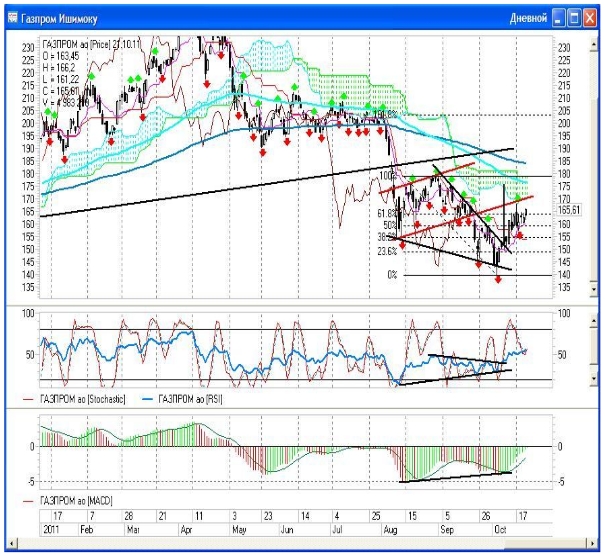Click the Stochastic panel scroll down arrow
This screenshot has width=605, height=556.
tap(594, 379)
